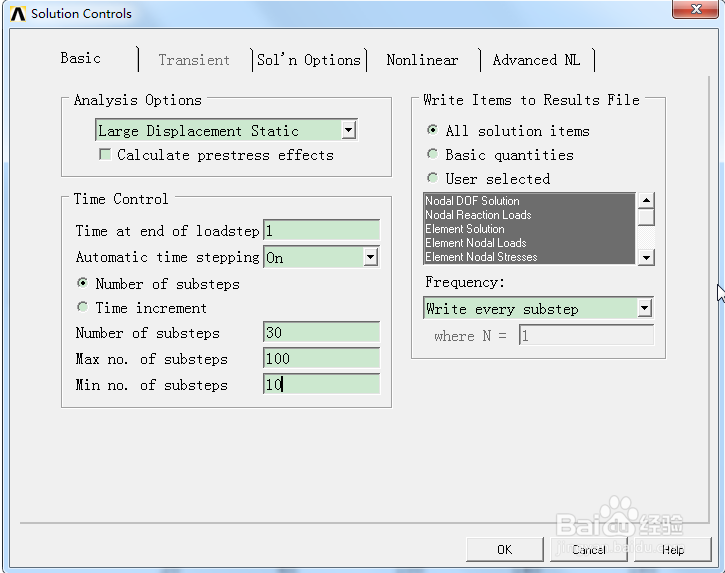725x573 pixels.
Task: Click the Min no. of substeps field
Action: [321, 384]
